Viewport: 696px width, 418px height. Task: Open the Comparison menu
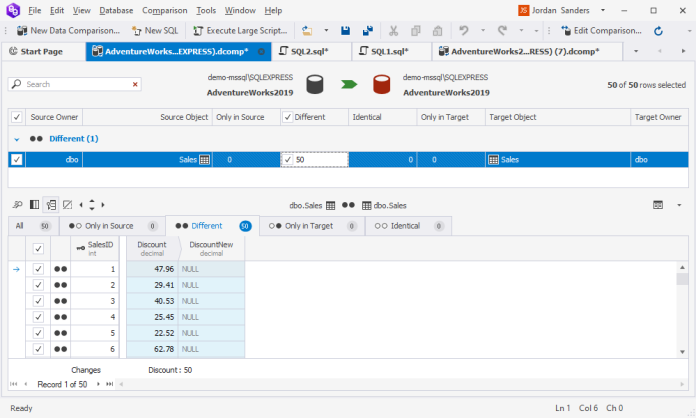pyautogui.click(x=164, y=10)
